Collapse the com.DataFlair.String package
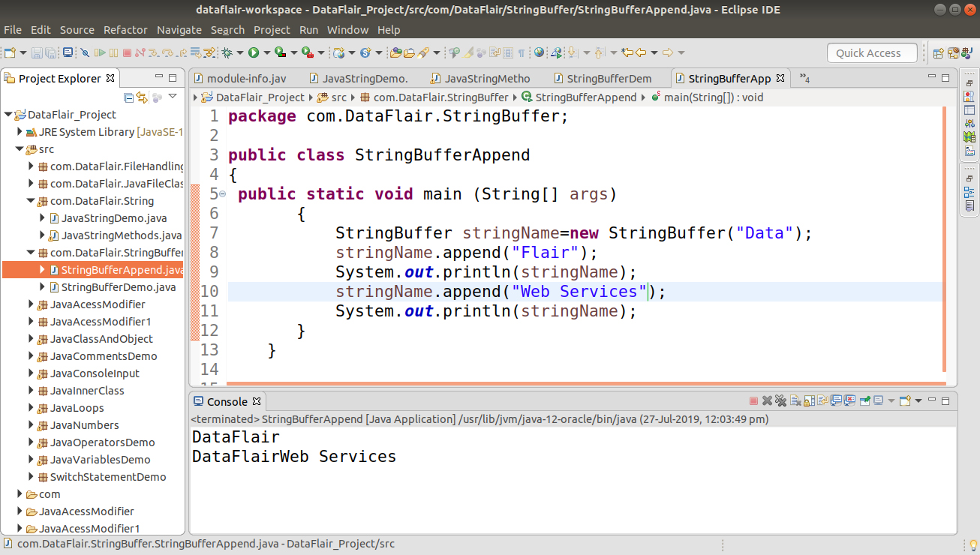 coord(31,200)
